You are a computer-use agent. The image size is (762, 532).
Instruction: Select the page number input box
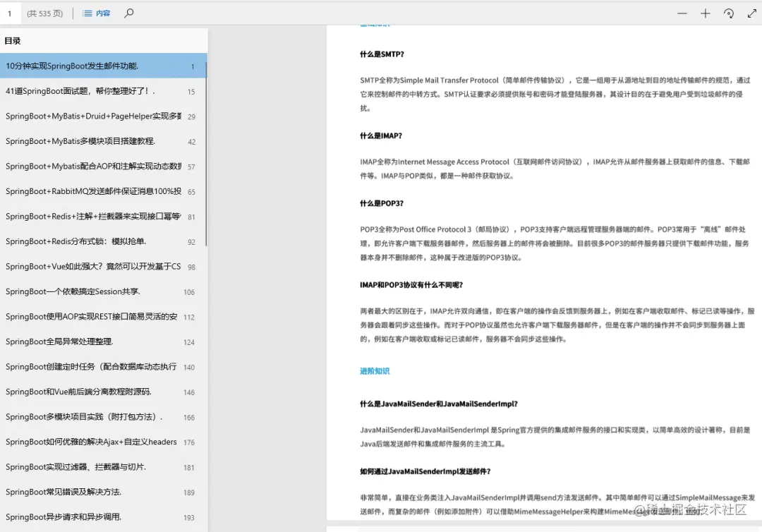9,13
